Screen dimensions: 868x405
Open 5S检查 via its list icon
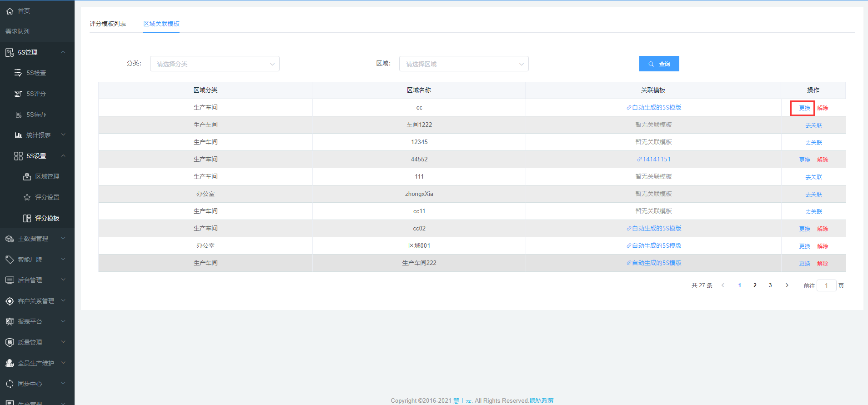[x=18, y=73]
